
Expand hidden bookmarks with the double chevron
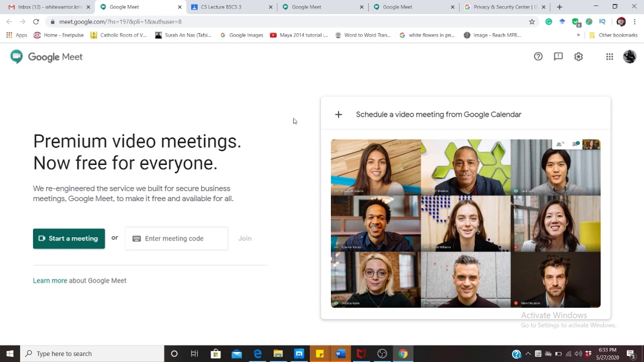point(578,35)
